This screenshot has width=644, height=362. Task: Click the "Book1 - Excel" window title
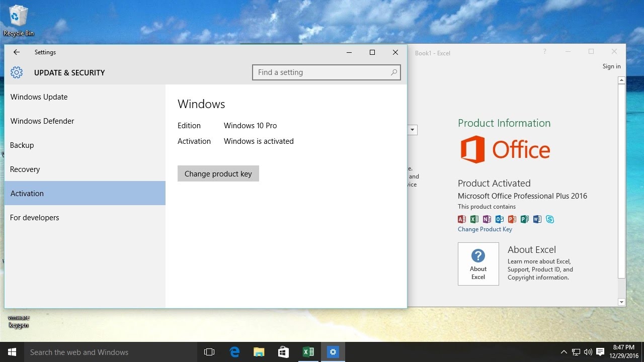click(433, 53)
